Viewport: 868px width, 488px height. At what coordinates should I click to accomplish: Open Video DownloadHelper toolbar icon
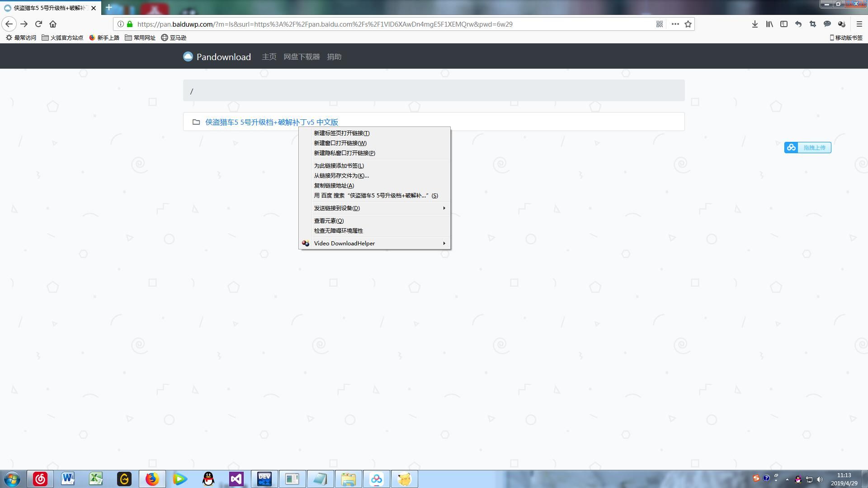pos(842,24)
